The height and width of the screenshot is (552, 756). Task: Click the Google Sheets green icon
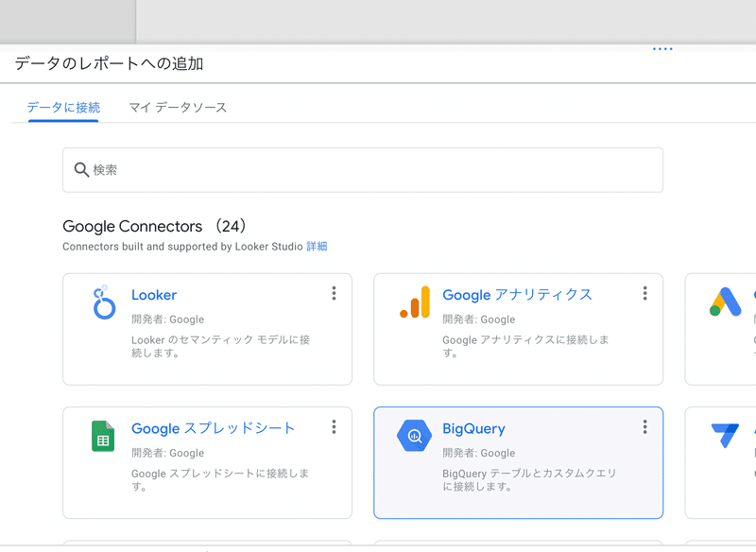tap(103, 436)
